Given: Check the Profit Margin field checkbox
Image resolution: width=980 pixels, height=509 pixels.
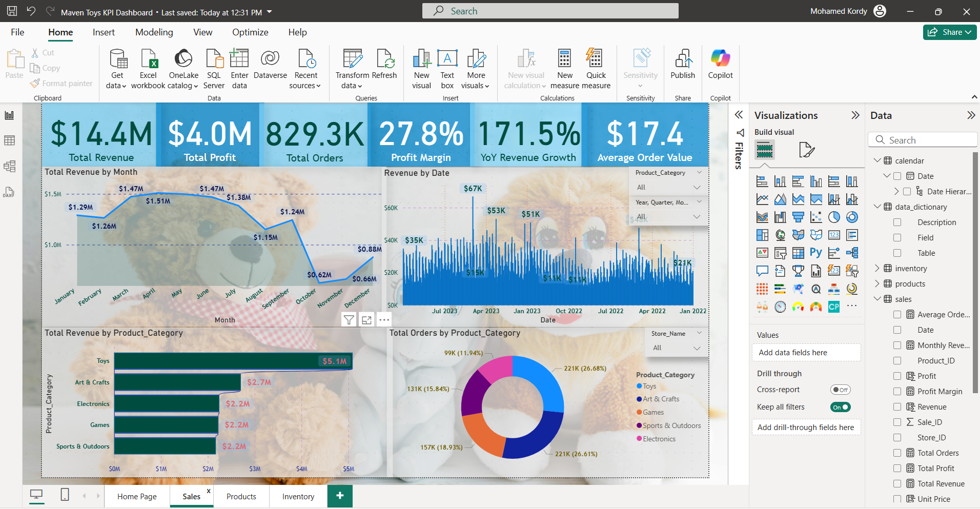Looking at the screenshot, I should [897, 392].
